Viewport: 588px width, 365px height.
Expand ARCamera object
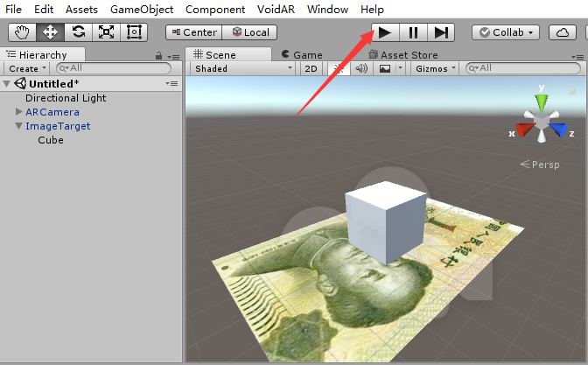[18, 111]
